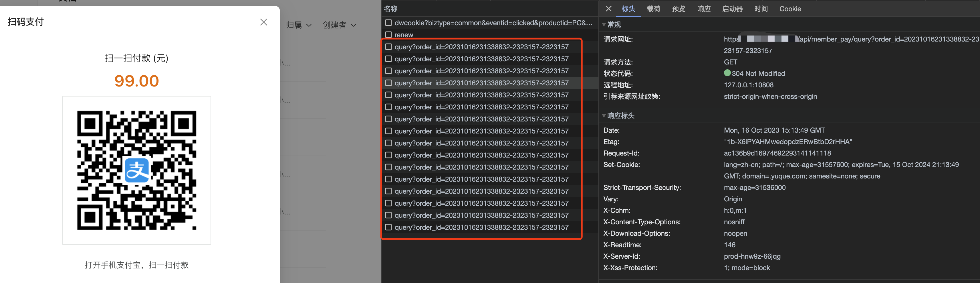The height and width of the screenshot is (283, 980).
Task: Click the Alipay logo in the QR code
Action: (136, 170)
